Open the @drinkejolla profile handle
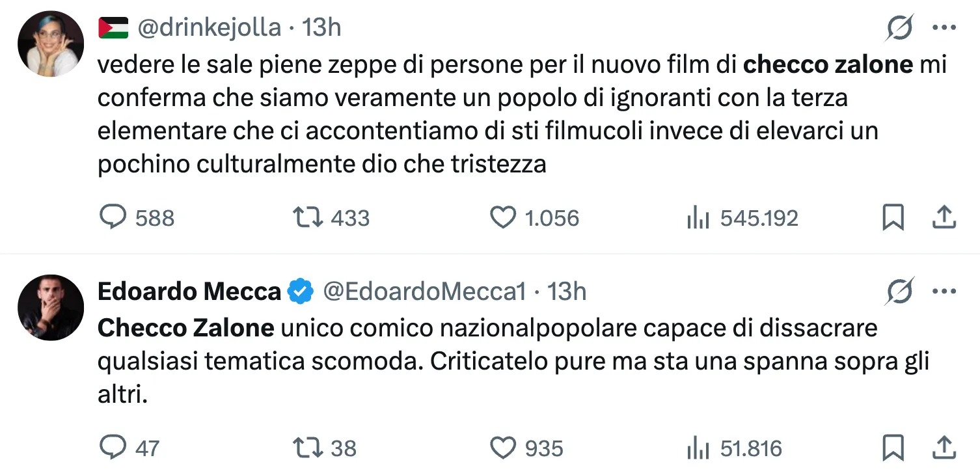 point(208,27)
